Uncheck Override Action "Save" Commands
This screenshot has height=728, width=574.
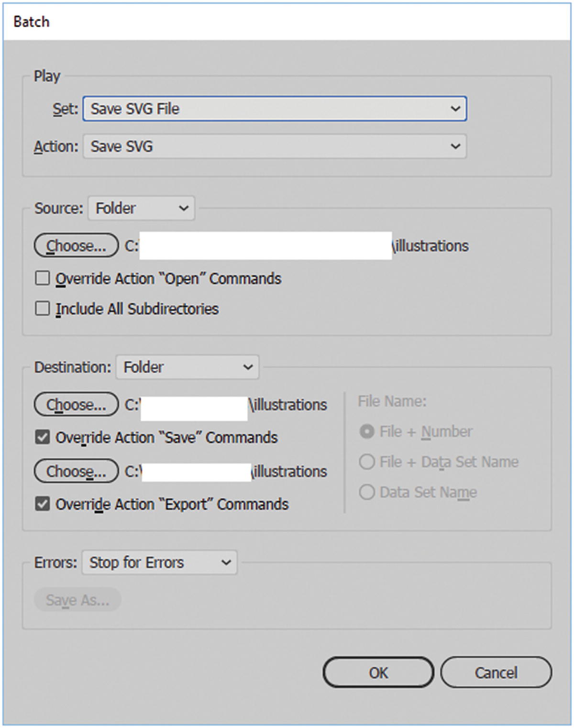pos(43,437)
